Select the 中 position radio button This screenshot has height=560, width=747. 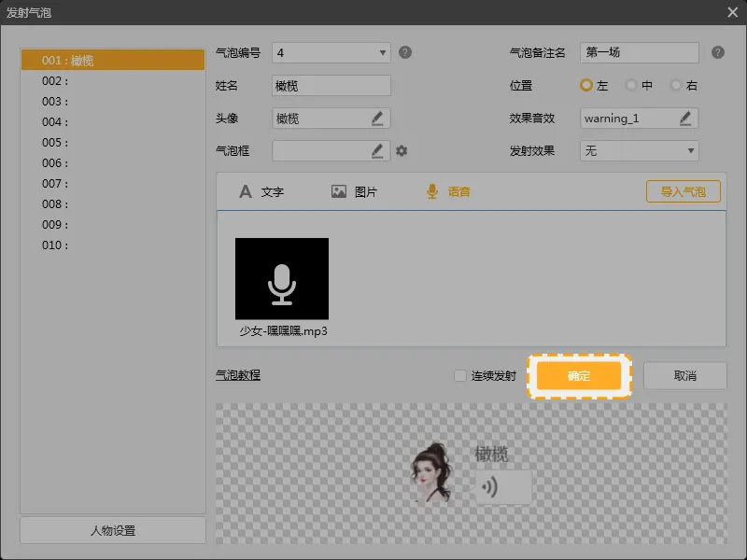point(632,85)
